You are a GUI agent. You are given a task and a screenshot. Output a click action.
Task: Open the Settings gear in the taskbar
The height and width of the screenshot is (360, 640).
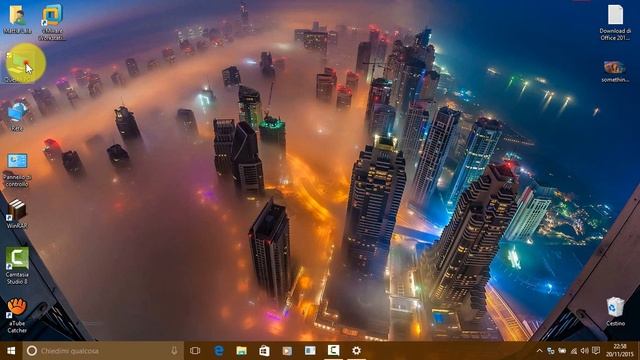(x=356, y=351)
